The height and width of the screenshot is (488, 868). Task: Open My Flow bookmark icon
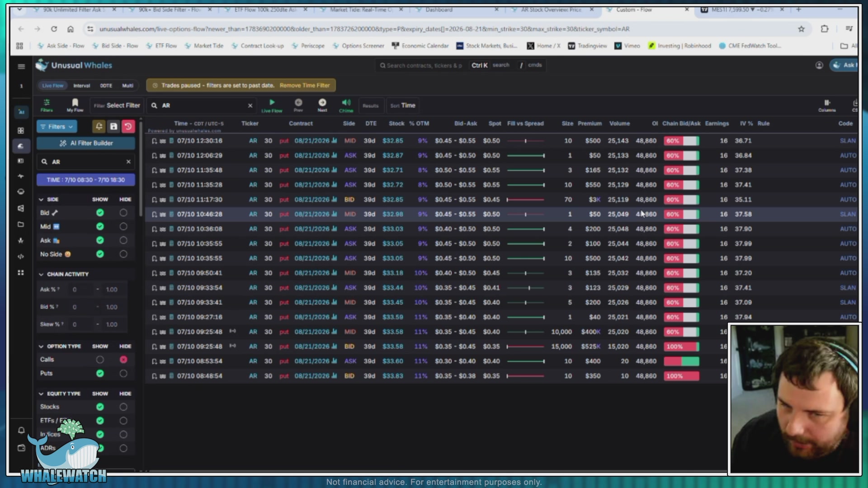75,105
